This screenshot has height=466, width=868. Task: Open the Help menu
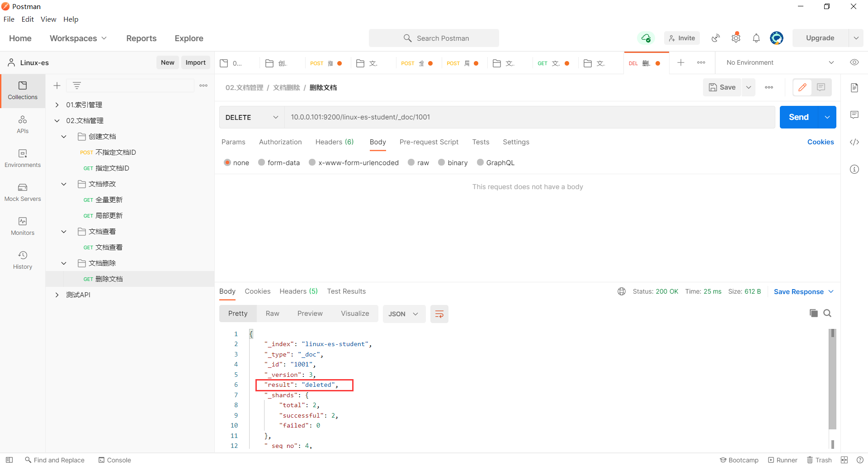71,19
